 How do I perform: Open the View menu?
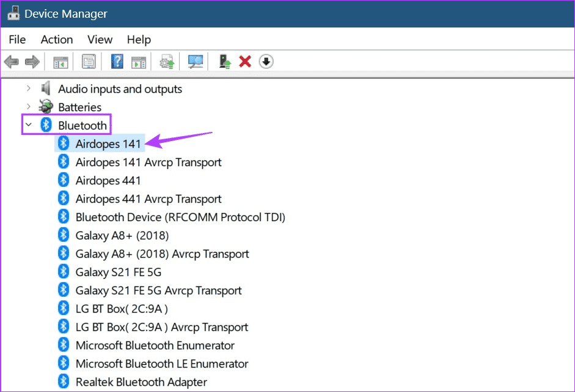pyautogui.click(x=100, y=39)
